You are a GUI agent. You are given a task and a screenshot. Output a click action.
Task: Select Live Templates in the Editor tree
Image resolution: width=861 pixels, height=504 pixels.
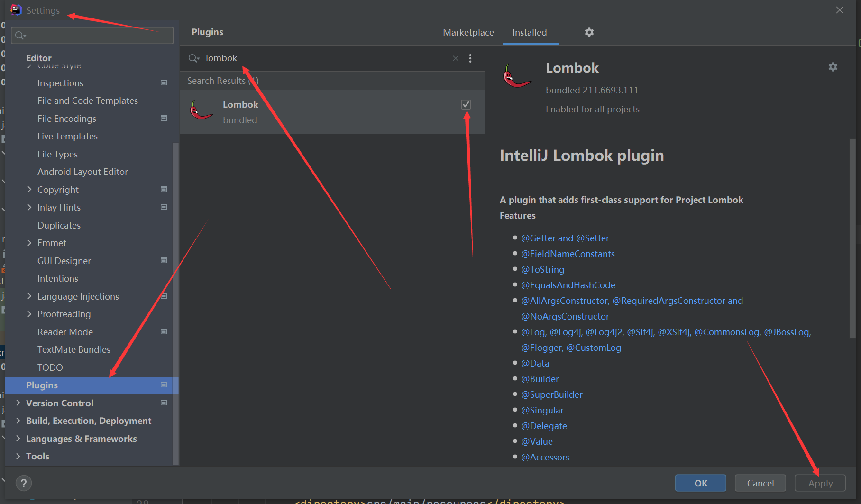[x=67, y=137]
